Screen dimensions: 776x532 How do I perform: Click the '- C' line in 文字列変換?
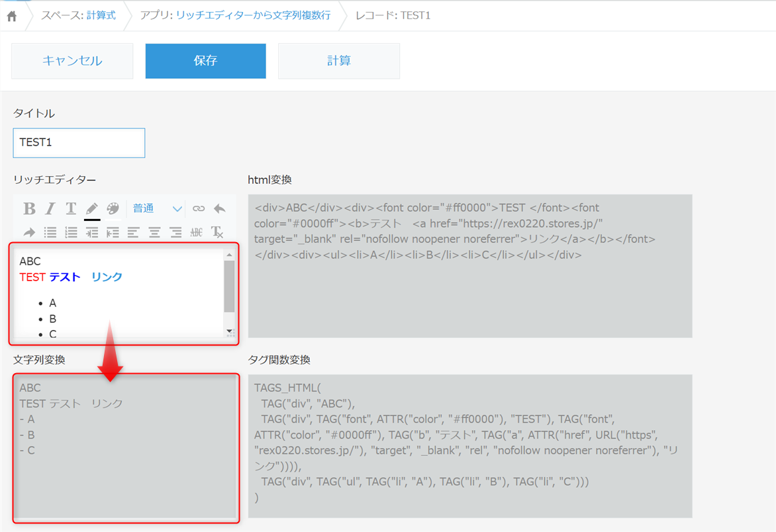coord(27,451)
